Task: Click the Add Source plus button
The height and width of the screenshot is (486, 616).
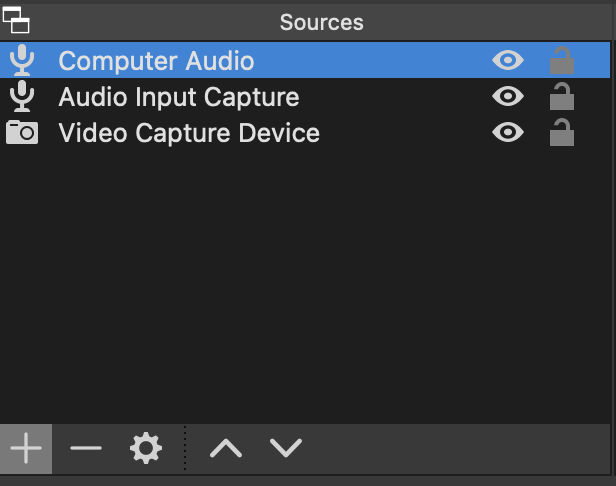Action: [26, 448]
